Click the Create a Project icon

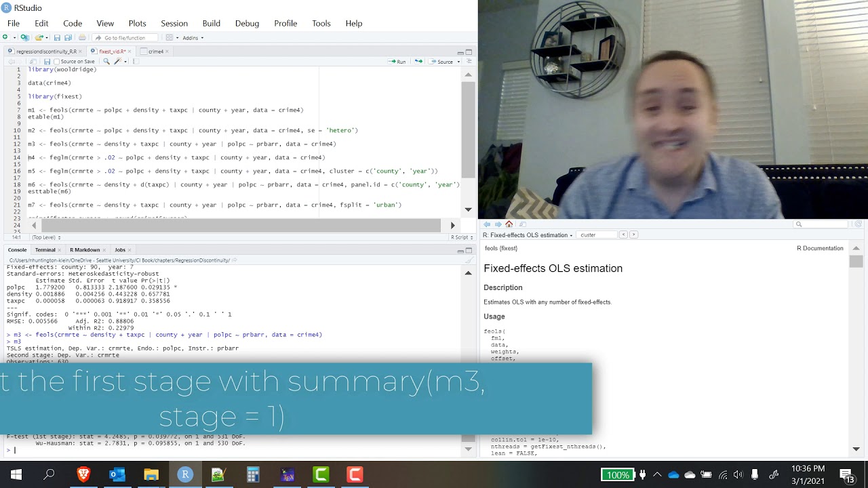[25, 38]
